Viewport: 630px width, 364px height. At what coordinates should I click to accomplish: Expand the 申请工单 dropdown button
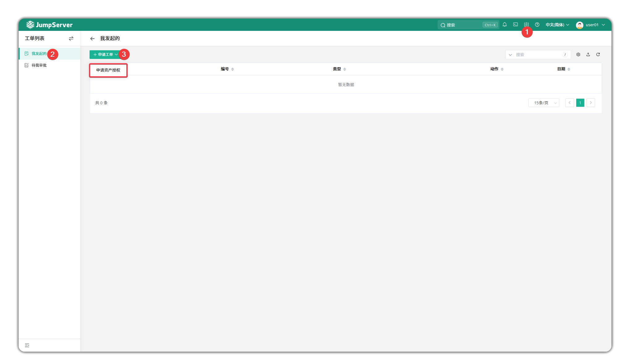pos(105,55)
